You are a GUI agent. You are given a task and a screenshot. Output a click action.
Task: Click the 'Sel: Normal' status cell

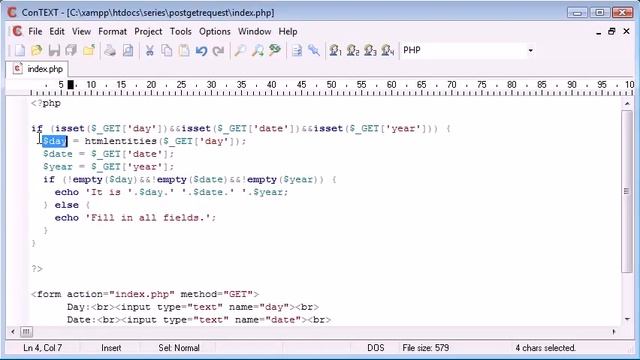(x=179, y=348)
